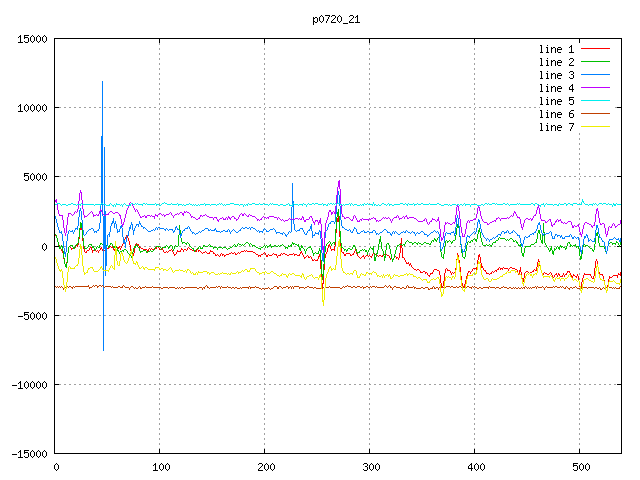640x480 pixels.
Task: Click the 500 x-axis tick label
Action: [579, 467]
